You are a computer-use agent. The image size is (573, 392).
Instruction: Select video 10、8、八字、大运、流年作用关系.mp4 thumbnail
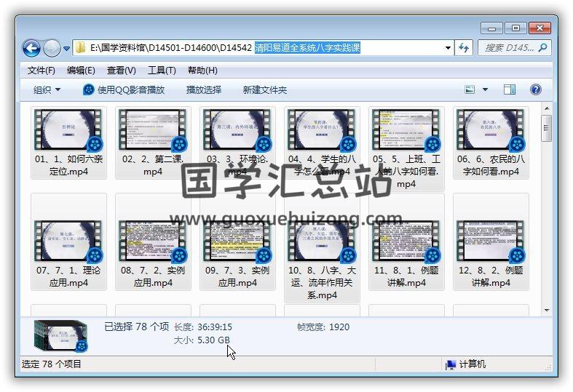tap(322, 241)
